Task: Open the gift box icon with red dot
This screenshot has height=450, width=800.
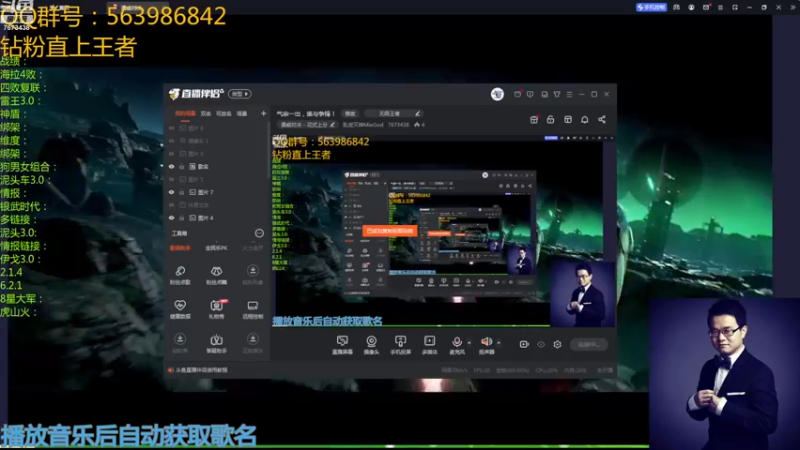Action: point(534,119)
